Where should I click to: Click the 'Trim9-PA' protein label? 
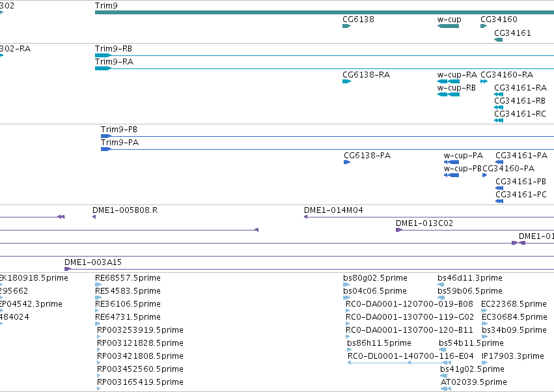click(119, 143)
